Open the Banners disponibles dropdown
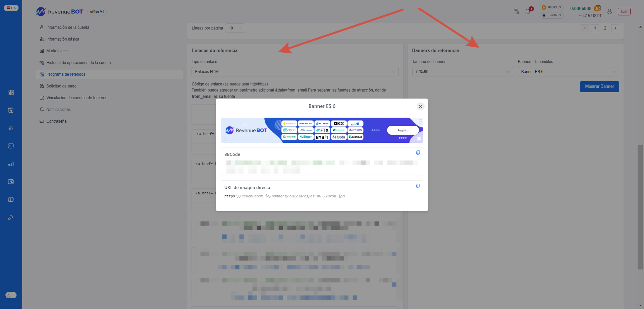Screen dimensions: 644x309 coord(569,72)
